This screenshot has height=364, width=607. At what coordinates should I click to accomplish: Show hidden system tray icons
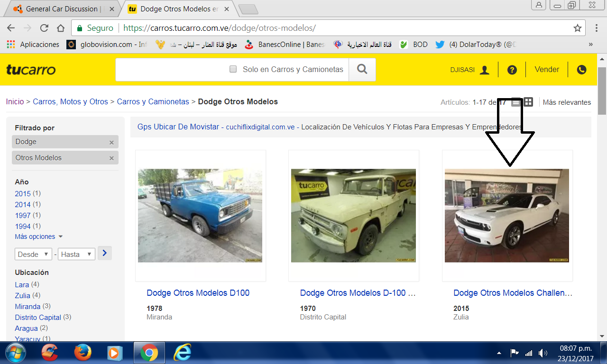(499, 353)
